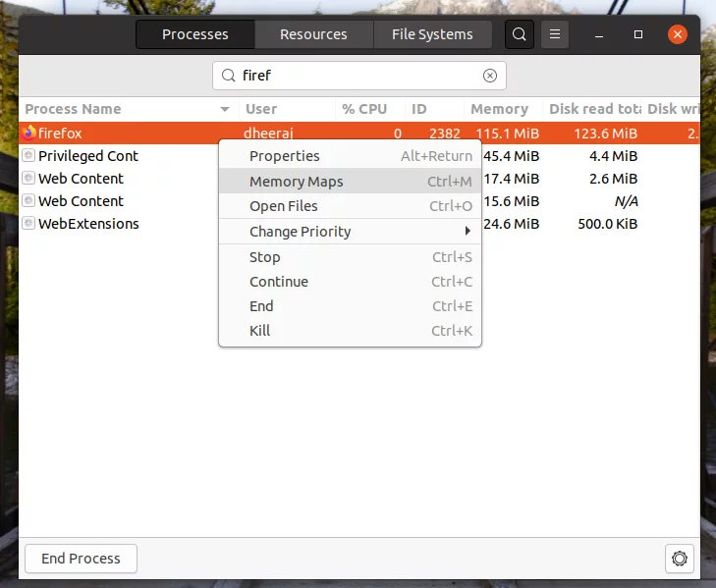Expand the Change Priority submenu
This screenshot has width=716, height=588.
[x=351, y=232]
